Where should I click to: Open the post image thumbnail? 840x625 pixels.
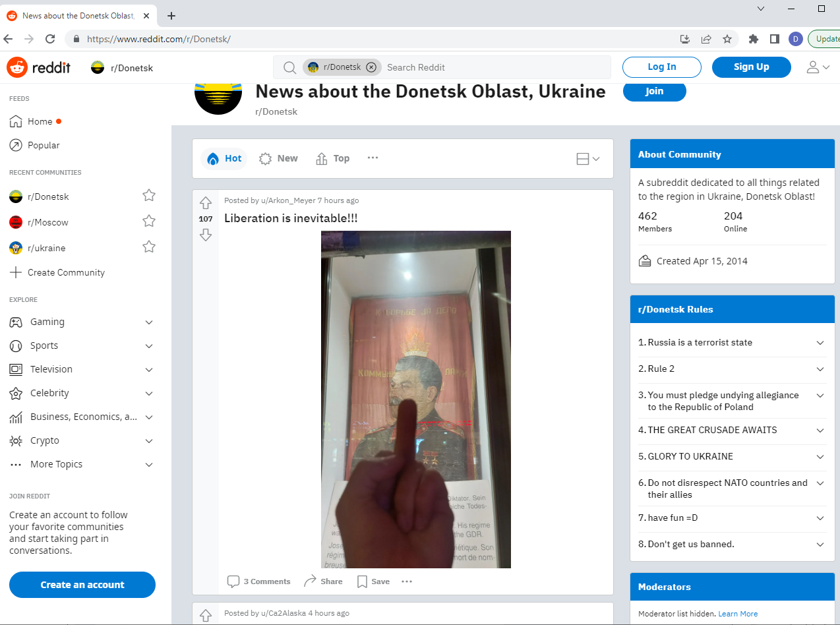(x=416, y=400)
